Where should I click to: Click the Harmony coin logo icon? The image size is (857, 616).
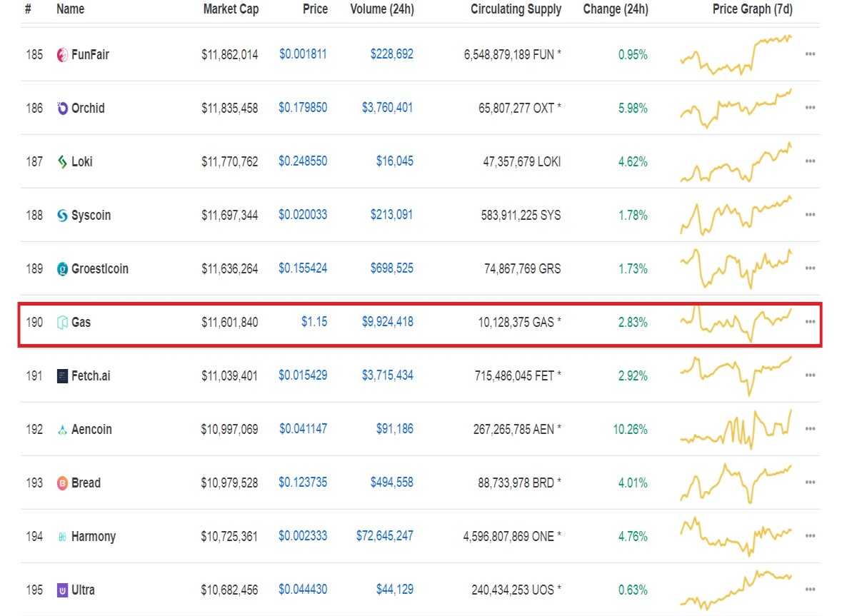[62, 536]
